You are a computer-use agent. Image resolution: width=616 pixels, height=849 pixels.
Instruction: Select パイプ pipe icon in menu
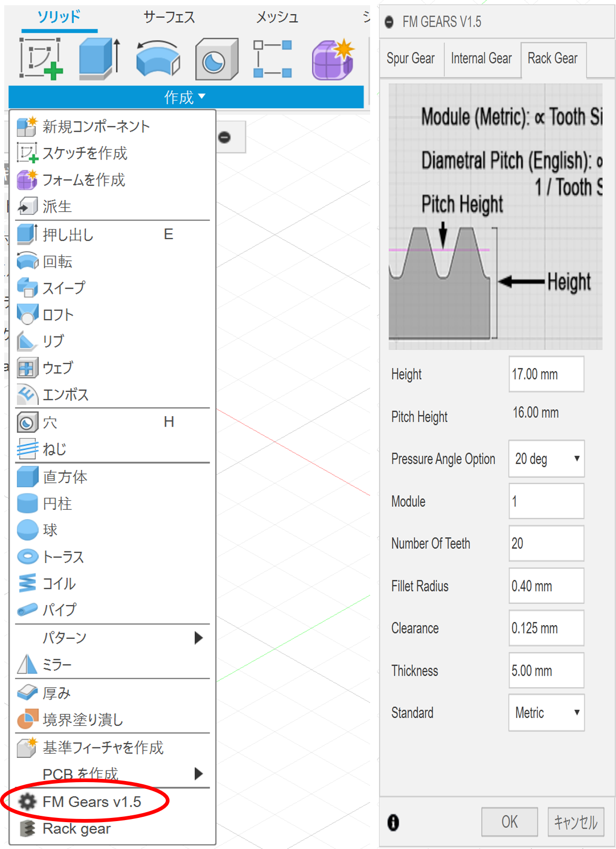point(27,610)
